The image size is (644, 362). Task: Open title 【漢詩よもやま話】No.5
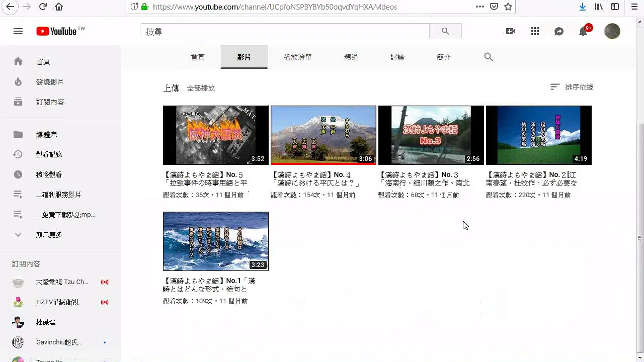[x=206, y=179]
